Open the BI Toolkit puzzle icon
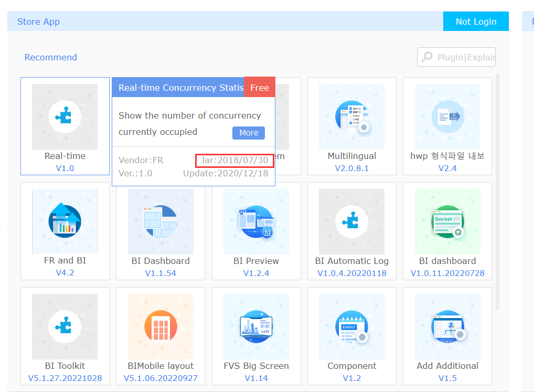 click(65, 326)
